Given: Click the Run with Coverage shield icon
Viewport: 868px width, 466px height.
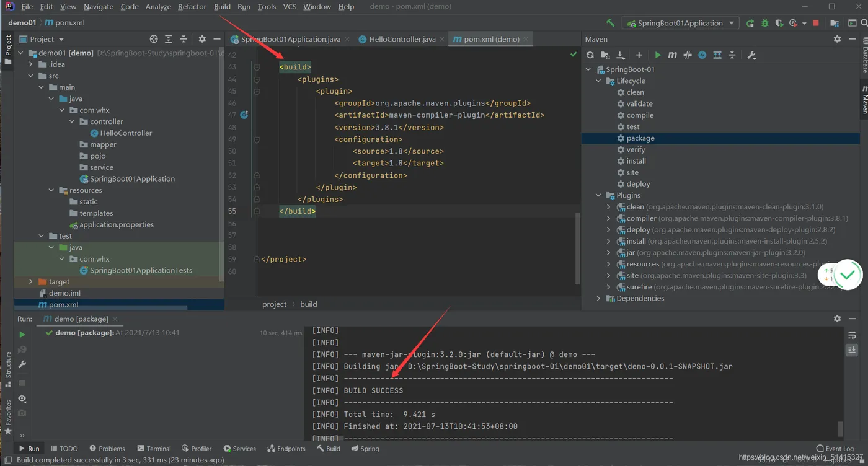Looking at the screenshot, I should click(779, 23).
